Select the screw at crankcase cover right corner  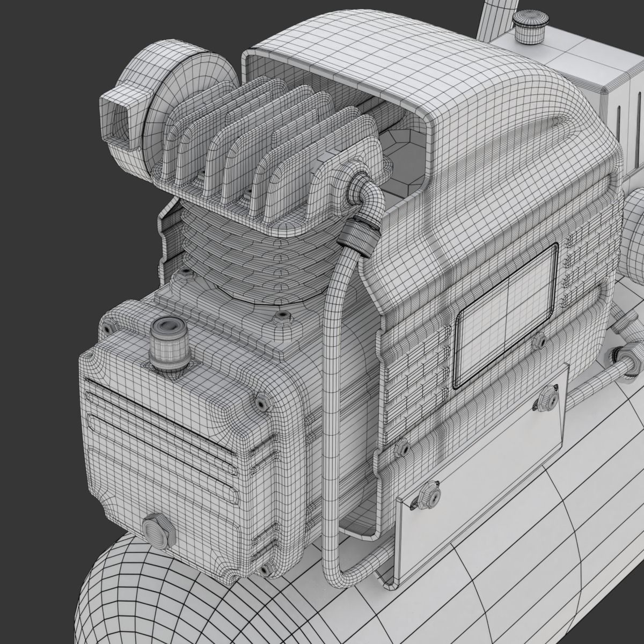click(x=261, y=402)
